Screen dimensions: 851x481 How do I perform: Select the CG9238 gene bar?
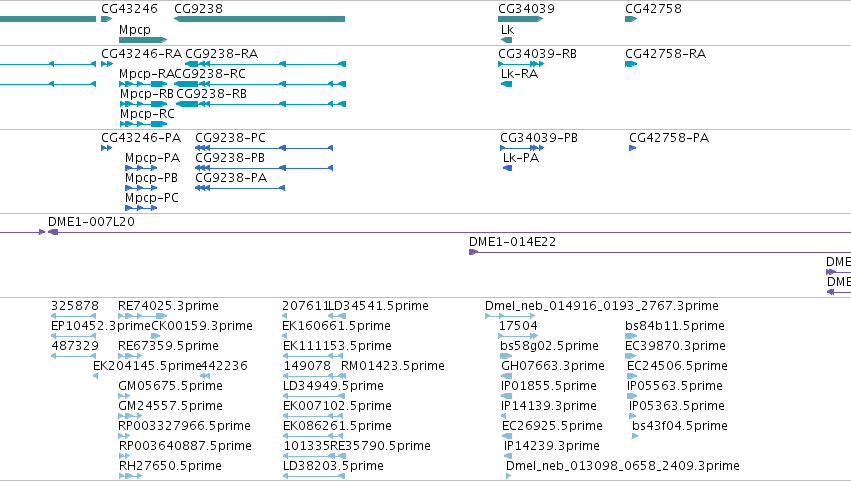coord(259,19)
